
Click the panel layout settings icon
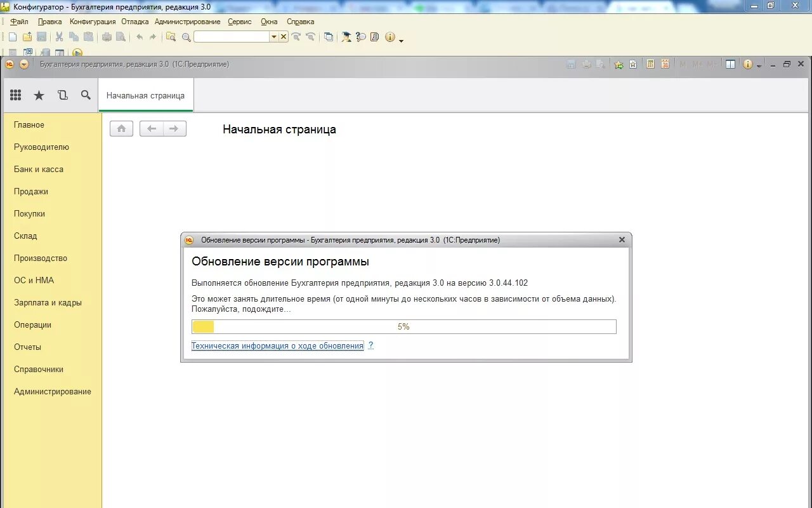(731, 64)
